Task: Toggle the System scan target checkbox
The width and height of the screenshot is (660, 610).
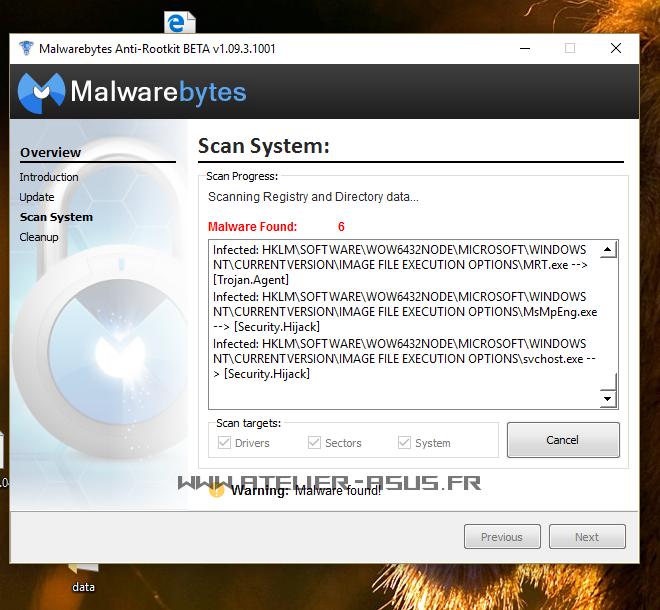Action: (x=404, y=443)
